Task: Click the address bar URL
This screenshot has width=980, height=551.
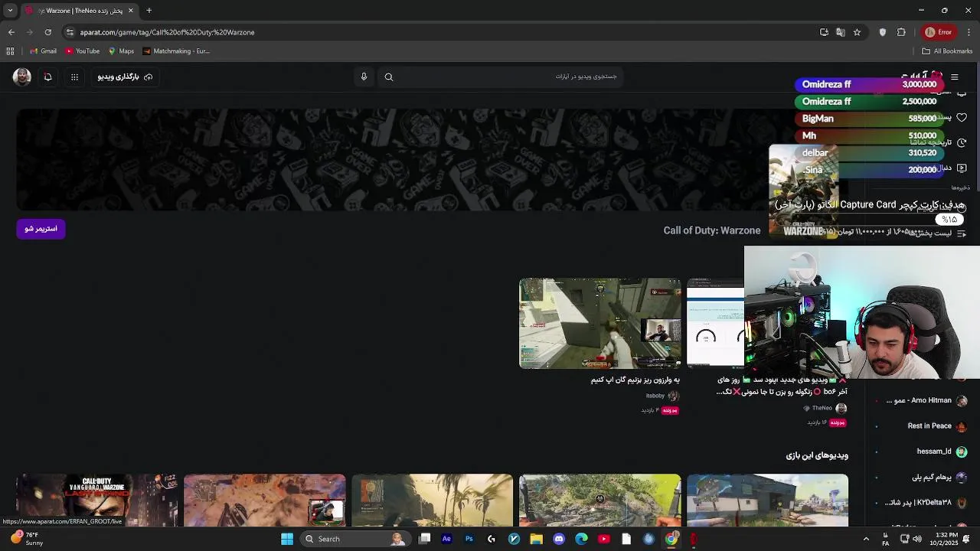Action: point(167,32)
